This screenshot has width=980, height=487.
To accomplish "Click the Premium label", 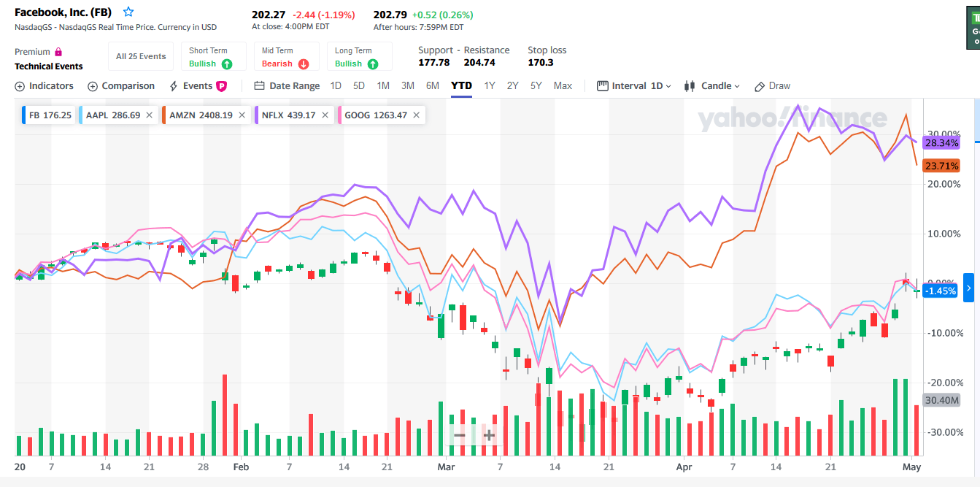I will pos(32,52).
